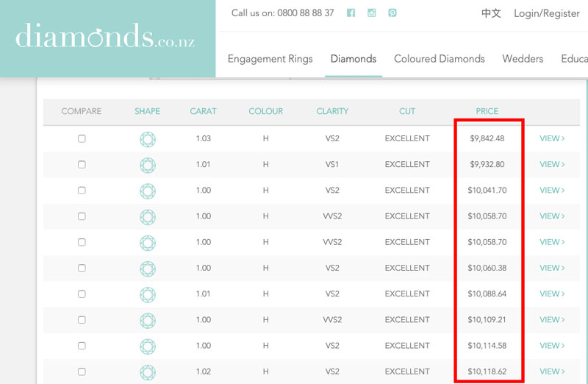Sort table by Price column header

(487, 111)
